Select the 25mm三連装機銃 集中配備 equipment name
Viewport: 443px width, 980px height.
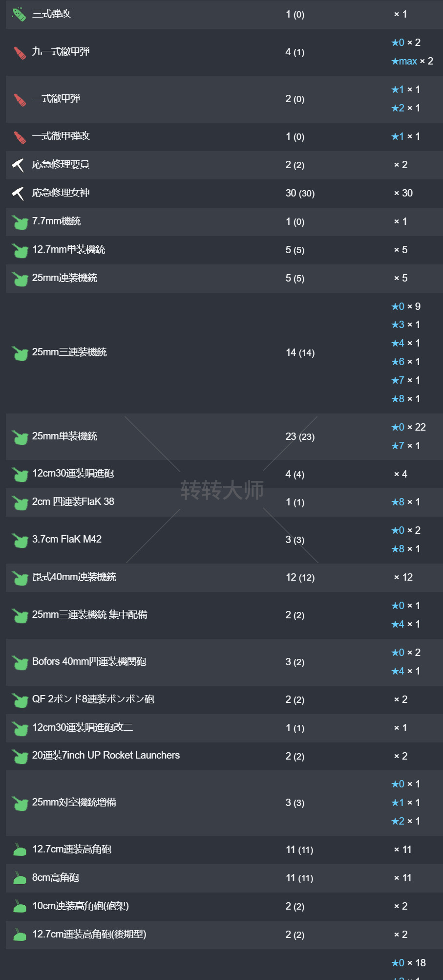pyautogui.click(x=89, y=614)
